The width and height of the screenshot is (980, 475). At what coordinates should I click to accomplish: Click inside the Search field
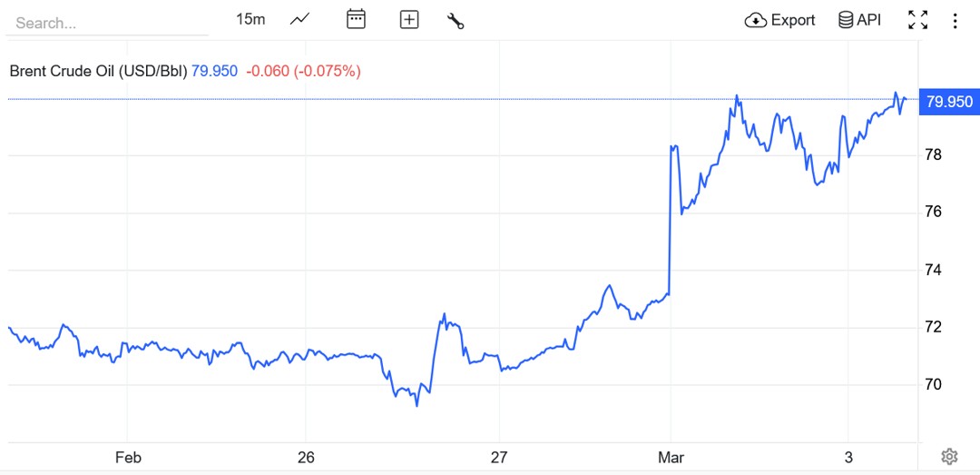coord(107,23)
